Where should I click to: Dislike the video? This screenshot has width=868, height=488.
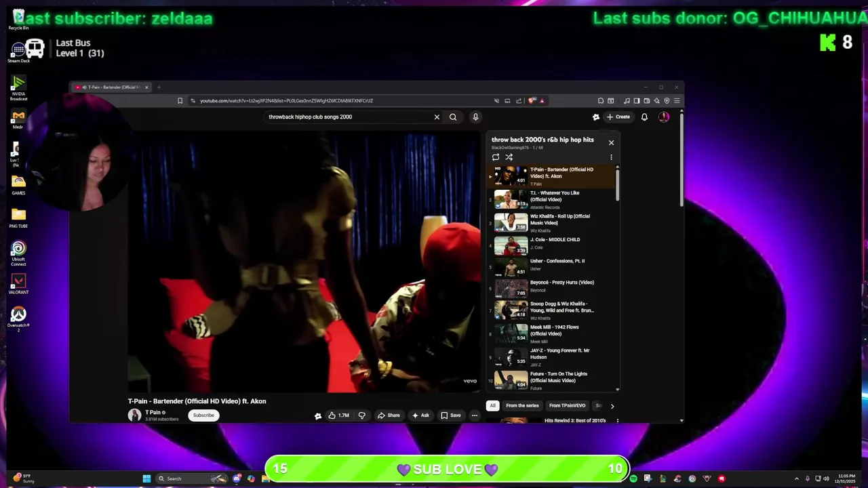point(361,415)
